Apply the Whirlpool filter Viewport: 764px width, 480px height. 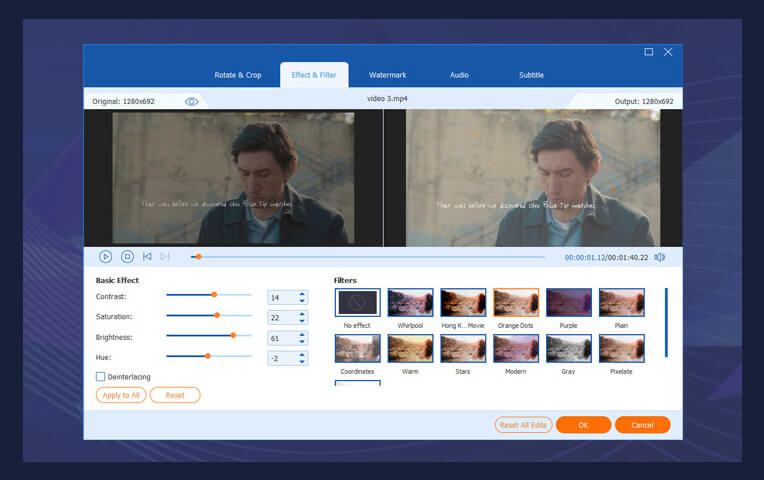coord(410,303)
